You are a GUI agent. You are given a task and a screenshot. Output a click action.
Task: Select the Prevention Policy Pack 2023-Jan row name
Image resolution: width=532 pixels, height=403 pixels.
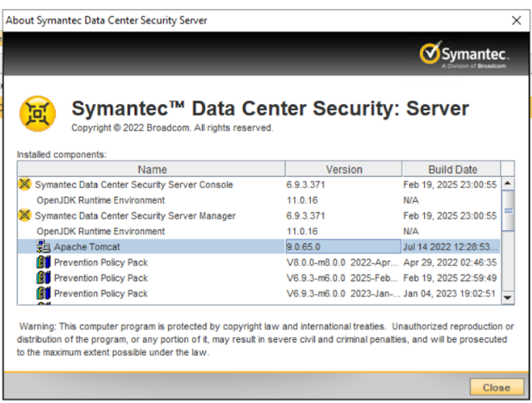tap(101, 294)
